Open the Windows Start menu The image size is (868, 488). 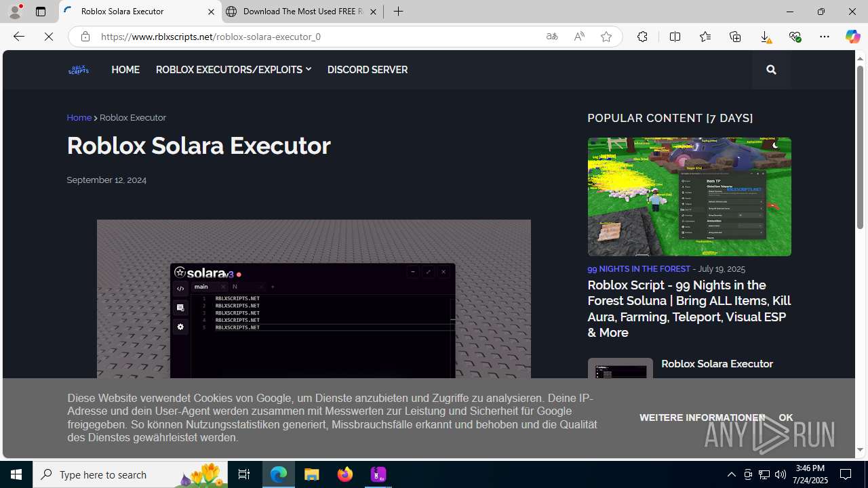click(x=16, y=474)
